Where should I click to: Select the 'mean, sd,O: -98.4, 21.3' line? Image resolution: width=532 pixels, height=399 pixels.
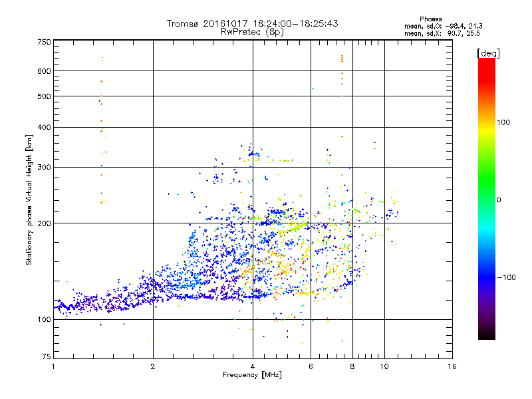point(443,26)
